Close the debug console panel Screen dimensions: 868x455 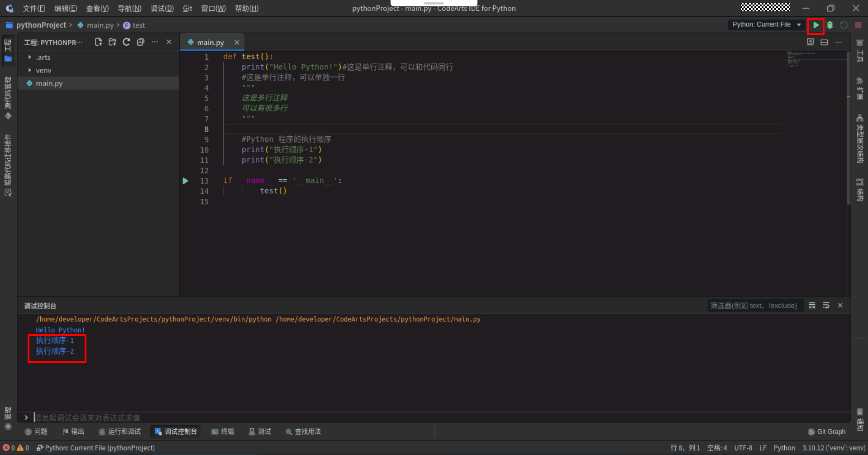click(840, 306)
